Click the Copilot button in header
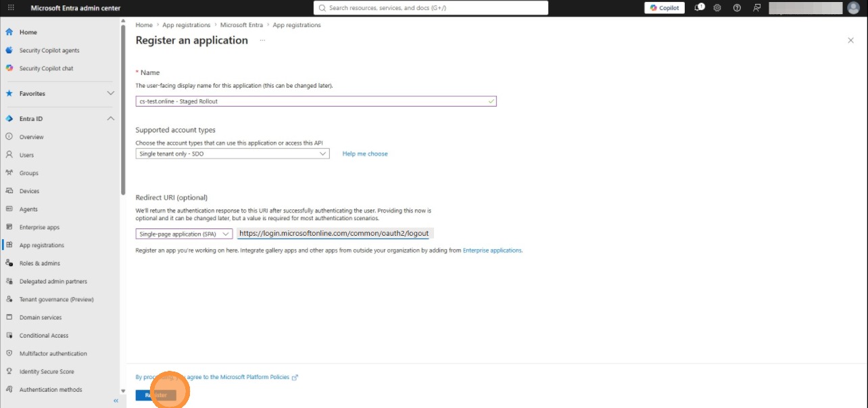 tap(664, 8)
